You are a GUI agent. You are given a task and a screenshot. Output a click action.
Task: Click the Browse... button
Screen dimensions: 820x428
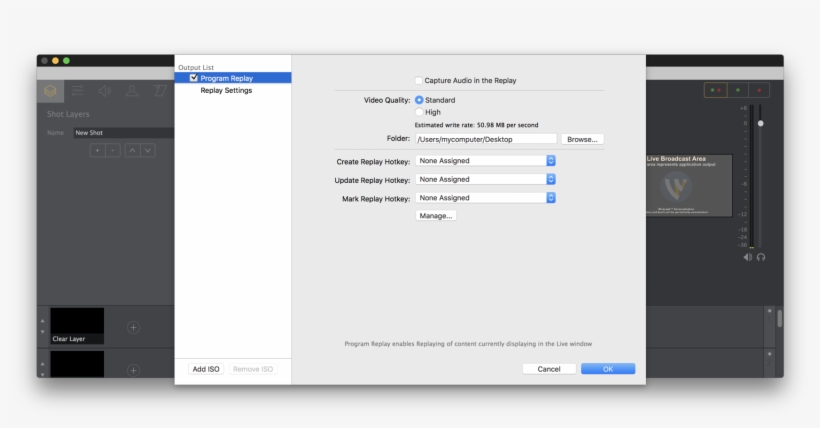[x=582, y=139]
